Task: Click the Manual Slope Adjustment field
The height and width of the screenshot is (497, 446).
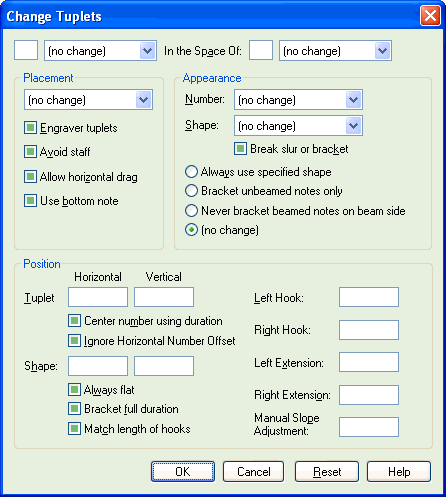Action: (x=369, y=427)
